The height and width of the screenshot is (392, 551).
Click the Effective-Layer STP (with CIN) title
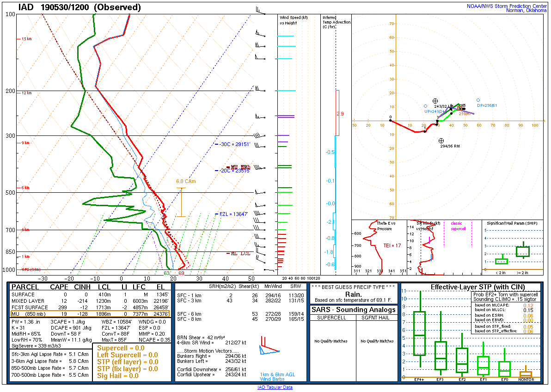(x=478, y=287)
